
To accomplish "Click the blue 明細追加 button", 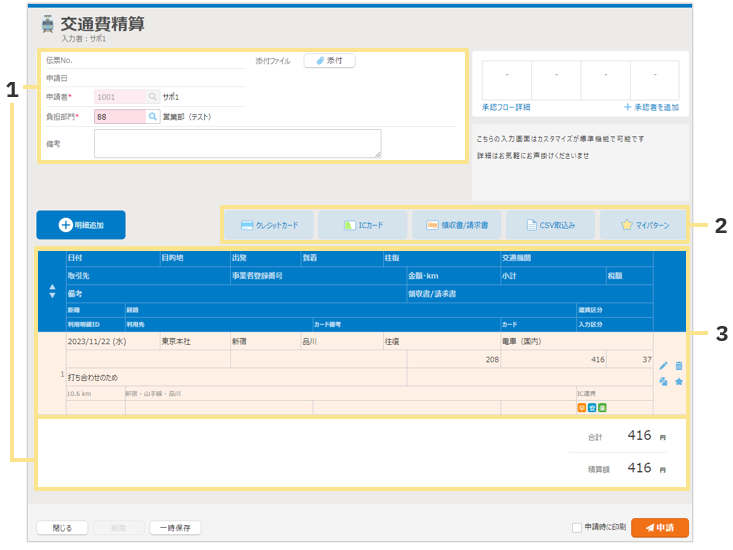I will pyautogui.click(x=80, y=226).
